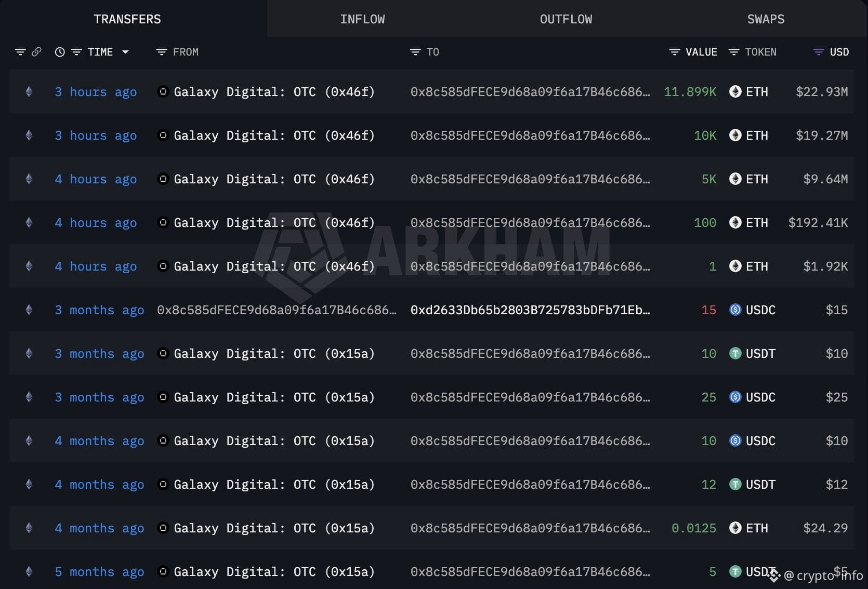Click the TIME column header label
Image resolution: width=868 pixels, height=589 pixels.
[100, 52]
